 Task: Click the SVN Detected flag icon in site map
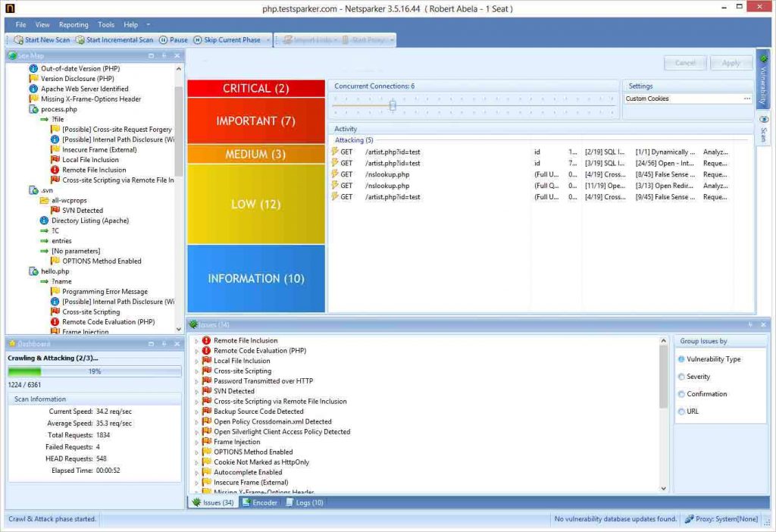tap(55, 211)
